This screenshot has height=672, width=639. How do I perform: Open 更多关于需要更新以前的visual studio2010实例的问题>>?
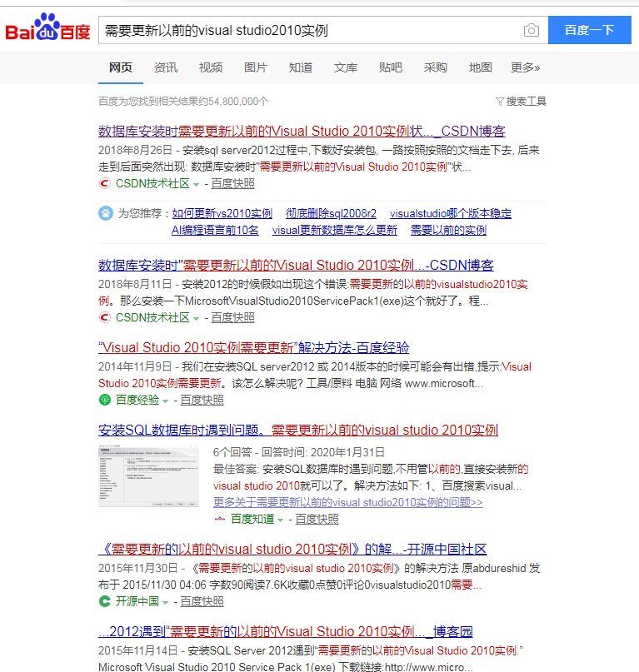347,502
